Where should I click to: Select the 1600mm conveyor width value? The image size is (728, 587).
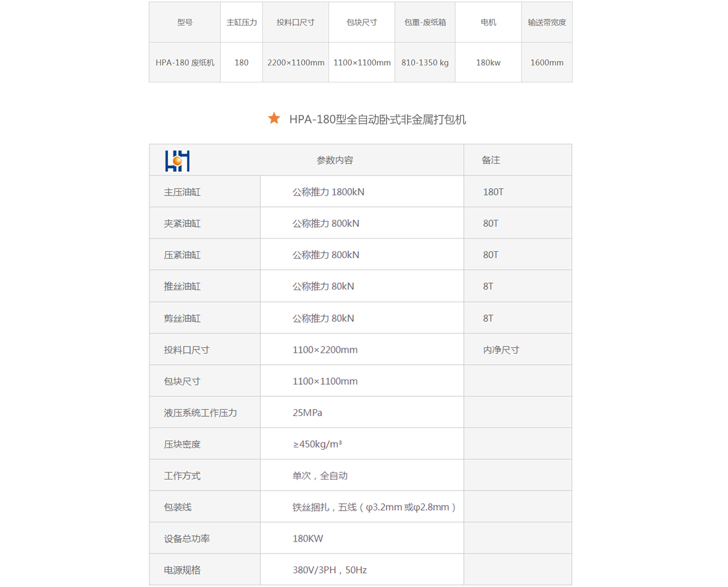[547, 63]
